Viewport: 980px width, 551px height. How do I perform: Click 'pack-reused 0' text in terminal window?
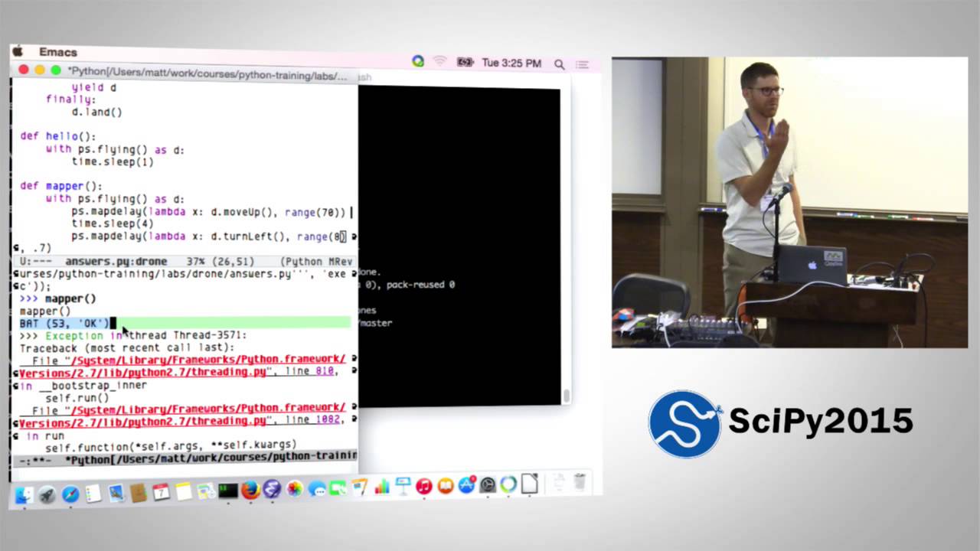420,285
